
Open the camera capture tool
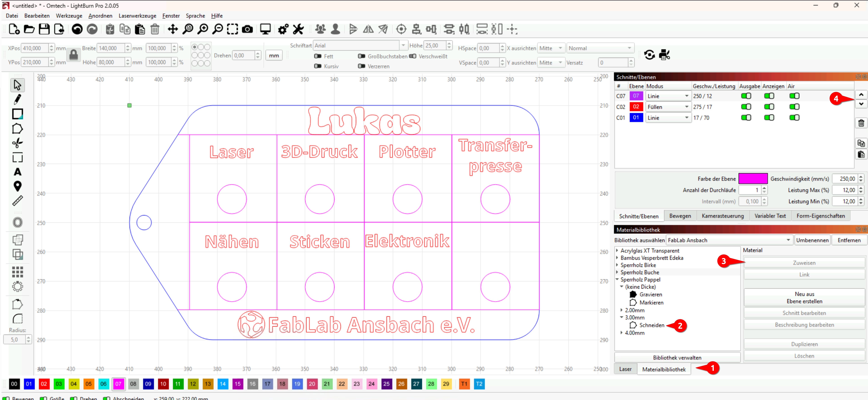point(247,29)
